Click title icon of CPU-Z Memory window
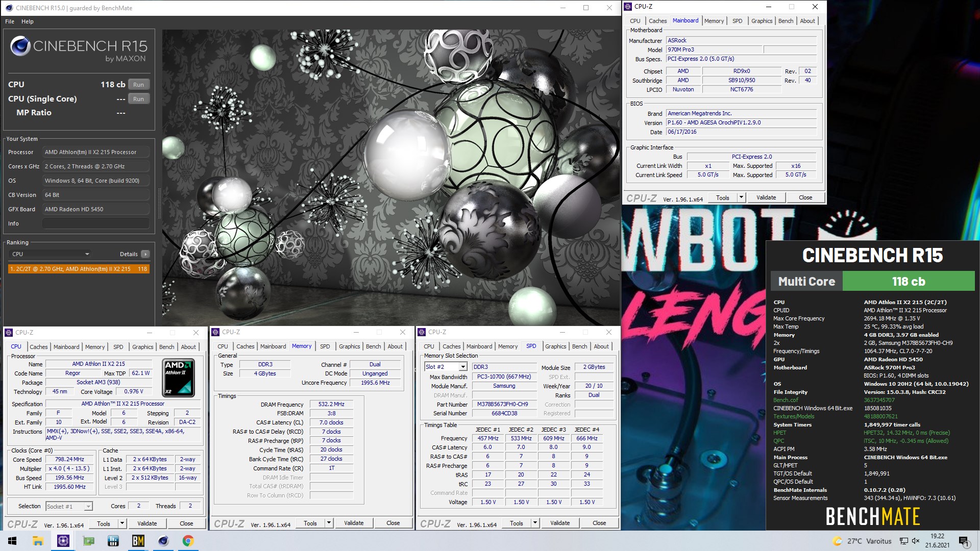980x551 pixels. 215,332
